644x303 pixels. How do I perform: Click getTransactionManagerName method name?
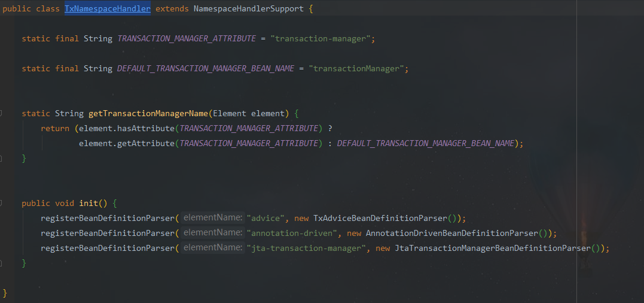pos(148,113)
